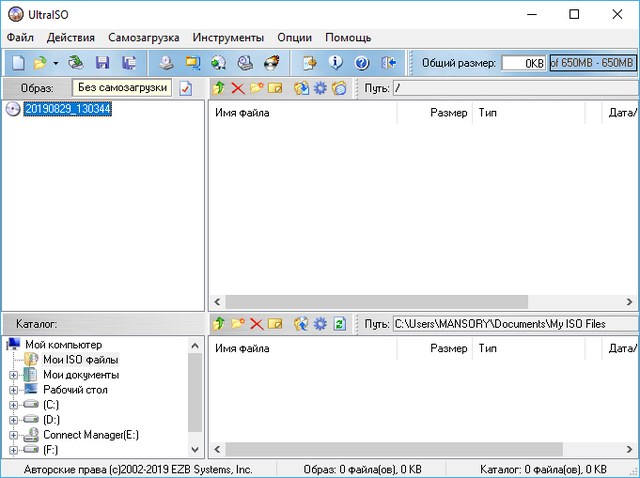Click the Info icon in main toolbar

click(x=336, y=63)
